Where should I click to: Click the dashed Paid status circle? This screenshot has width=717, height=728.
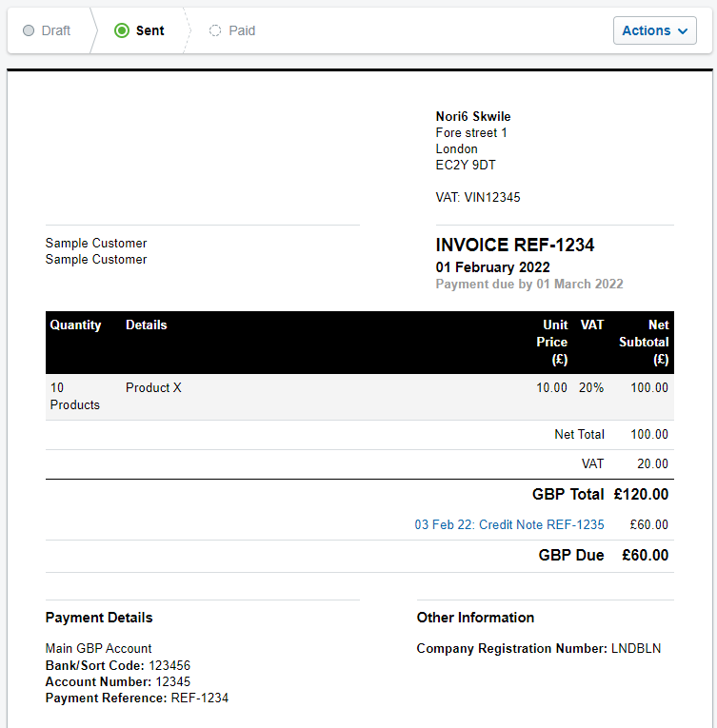(x=215, y=30)
